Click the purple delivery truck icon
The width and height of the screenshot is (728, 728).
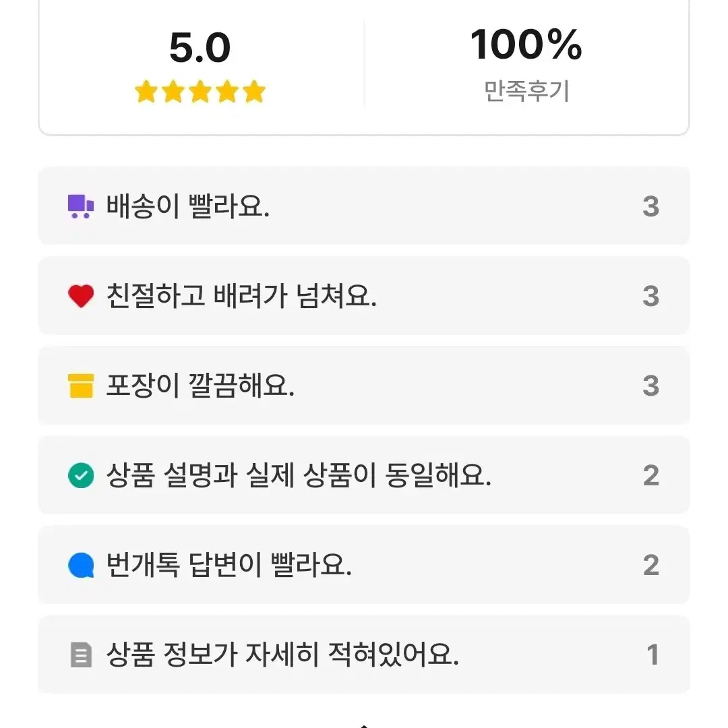pyautogui.click(x=81, y=207)
